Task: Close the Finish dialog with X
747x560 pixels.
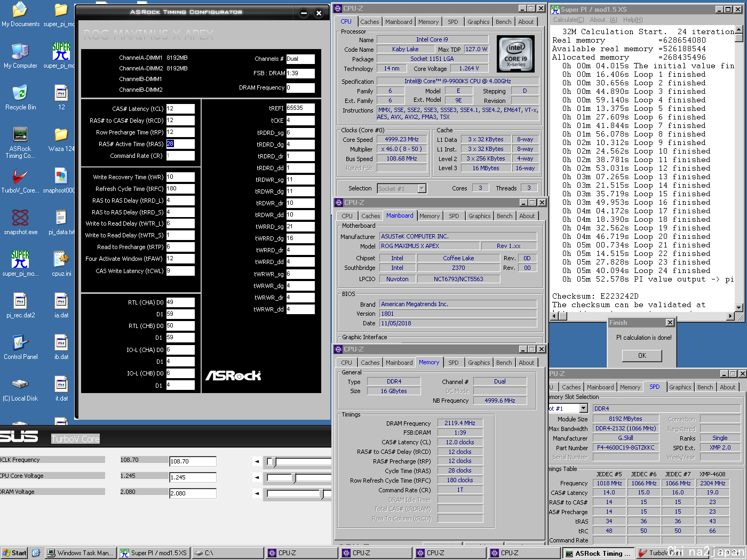Action: pos(670,323)
